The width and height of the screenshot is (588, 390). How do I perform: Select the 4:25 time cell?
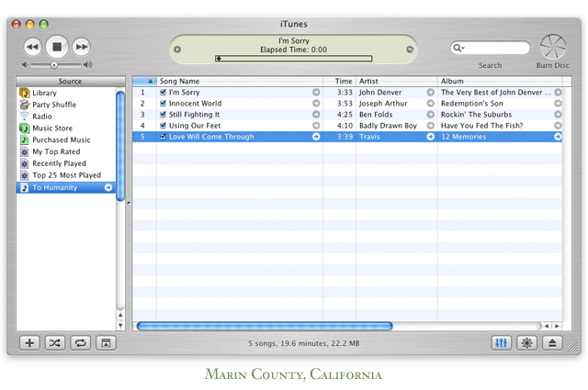coord(339,115)
